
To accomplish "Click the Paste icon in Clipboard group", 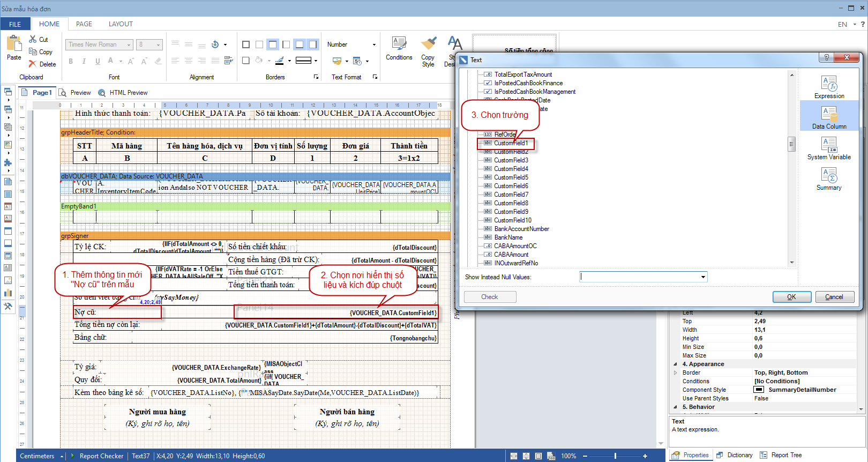I will [14, 44].
